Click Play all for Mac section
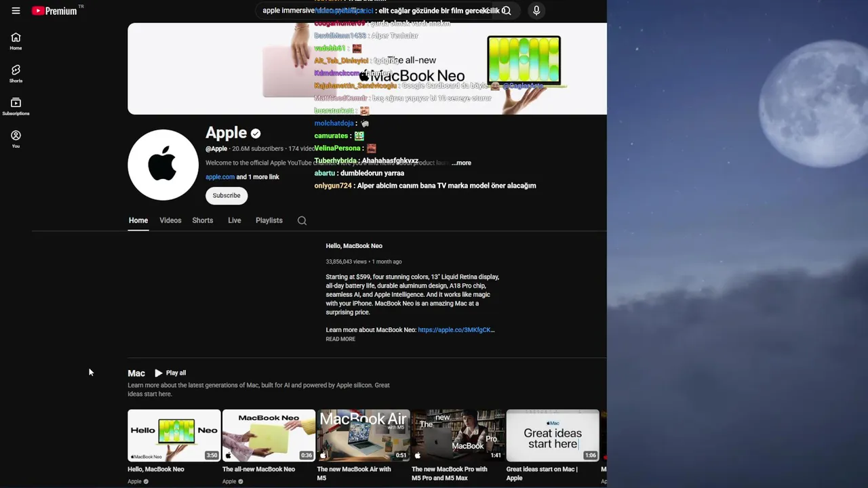The width and height of the screenshot is (868, 488). click(170, 373)
